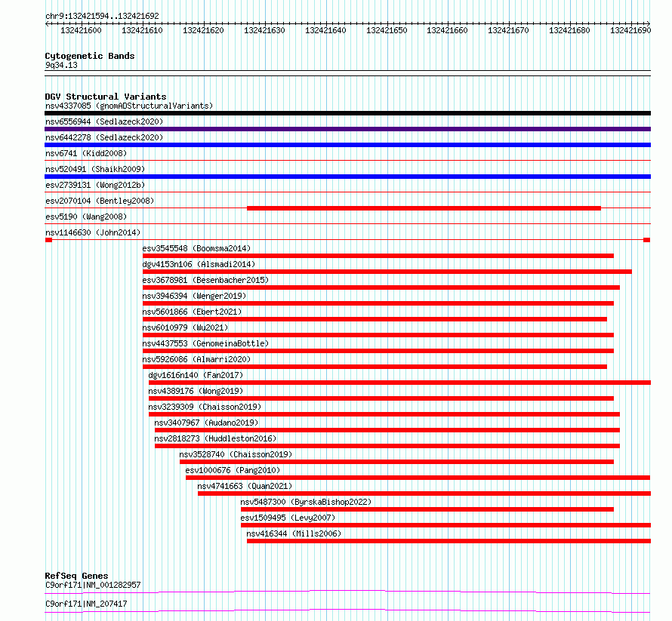
Task: Click the red bar under the nsv416344 label
Action: [x=449, y=541]
